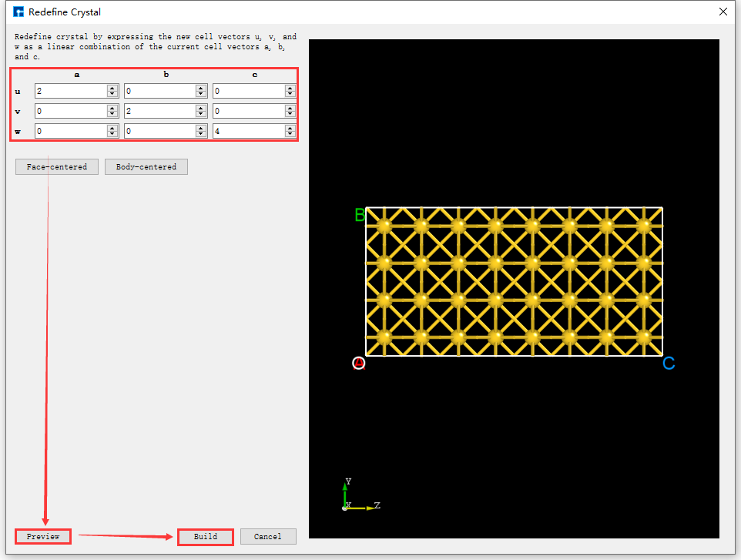Decrement the v vector b component value

point(201,114)
